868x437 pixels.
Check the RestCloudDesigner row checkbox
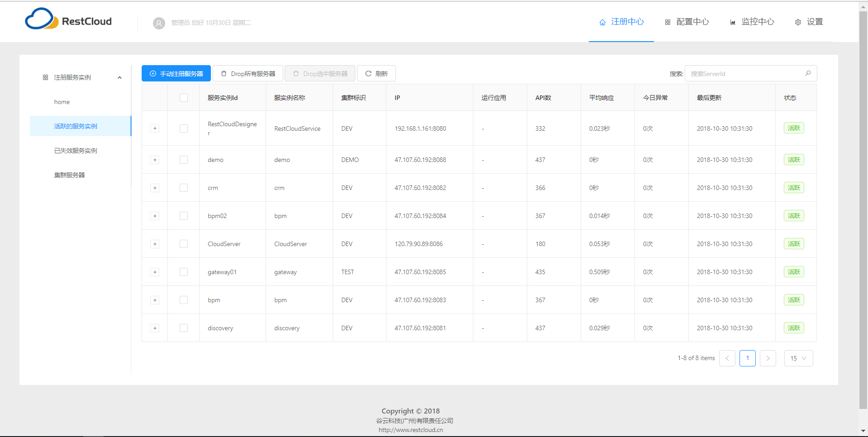[x=184, y=128]
